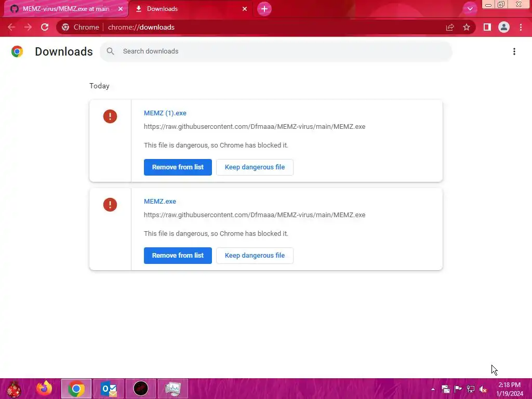Viewport: 532px width, 399px height.
Task: Bookmark this tab with star icon
Action: tap(467, 27)
